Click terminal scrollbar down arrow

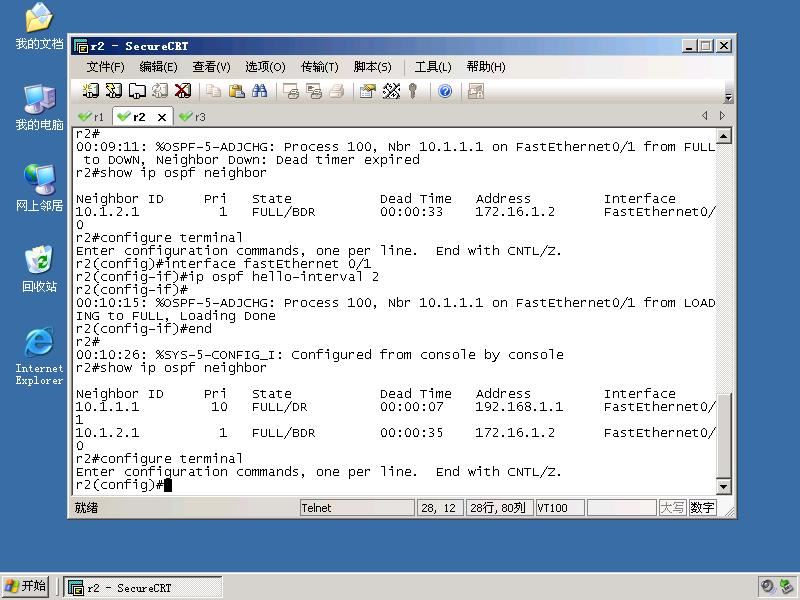click(723, 487)
